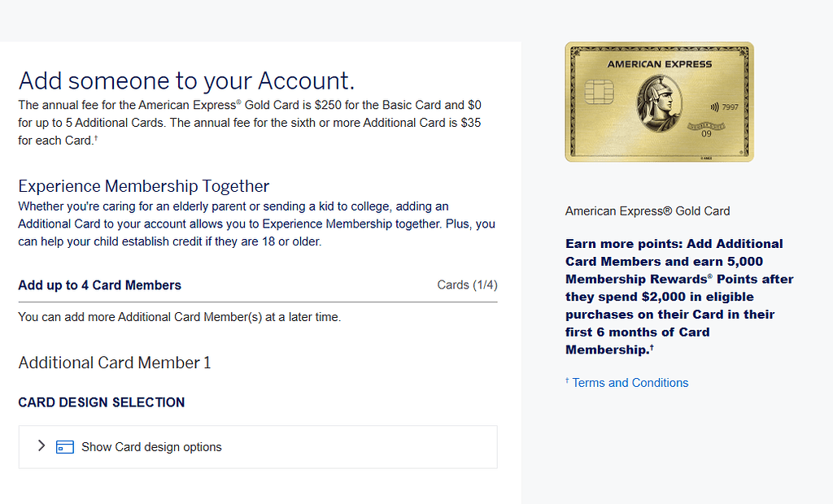This screenshot has width=833, height=504.
Task: Select the Add up to 4 Card Members label
Action: click(x=99, y=285)
